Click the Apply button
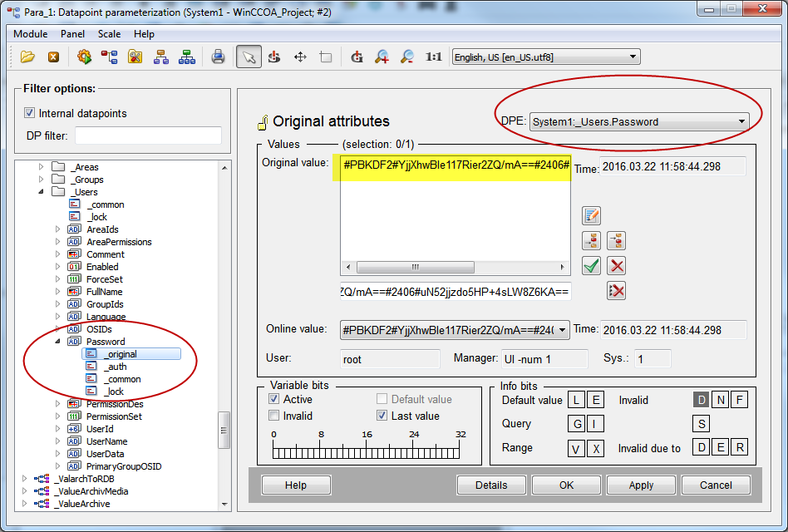The image size is (788, 532). click(x=640, y=485)
